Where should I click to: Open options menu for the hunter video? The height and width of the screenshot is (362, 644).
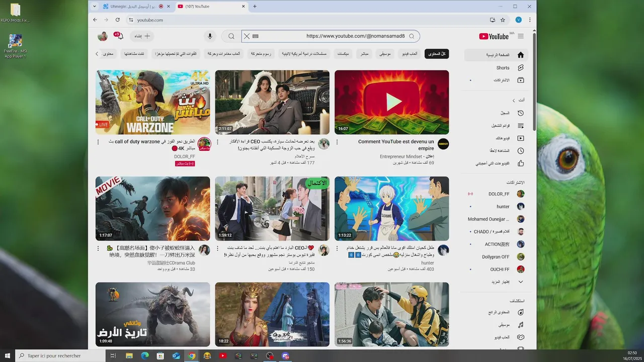coord(337,248)
